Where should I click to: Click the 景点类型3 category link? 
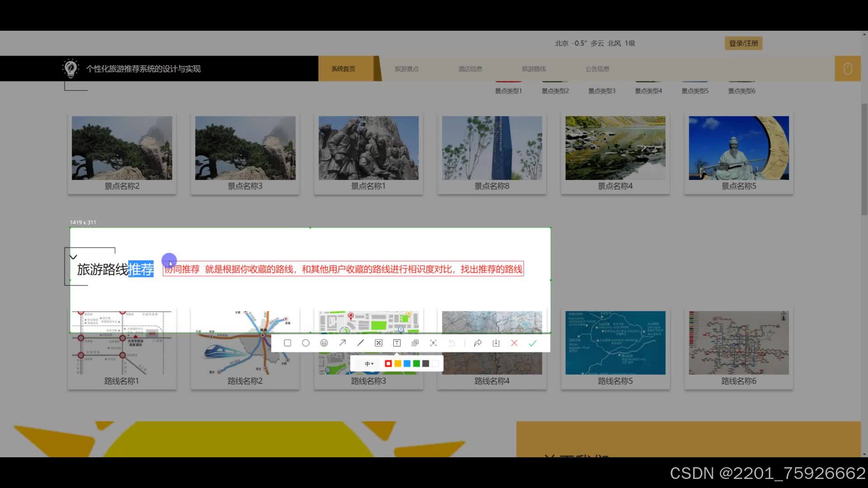pyautogui.click(x=602, y=91)
